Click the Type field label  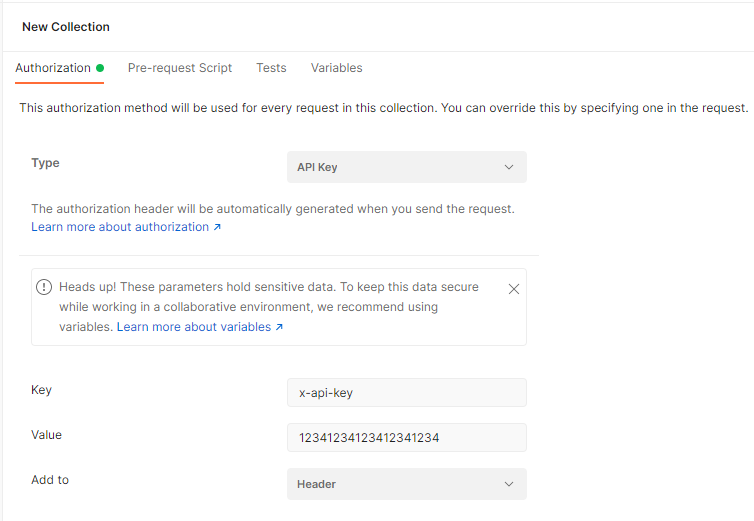click(45, 163)
